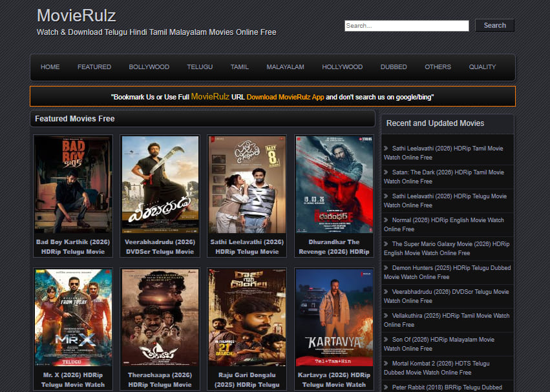Click Mr. X (2026) HDRip title link
The height and width of the screenshot is (392, 550).
pyautogui.click(x=73, y=380)
